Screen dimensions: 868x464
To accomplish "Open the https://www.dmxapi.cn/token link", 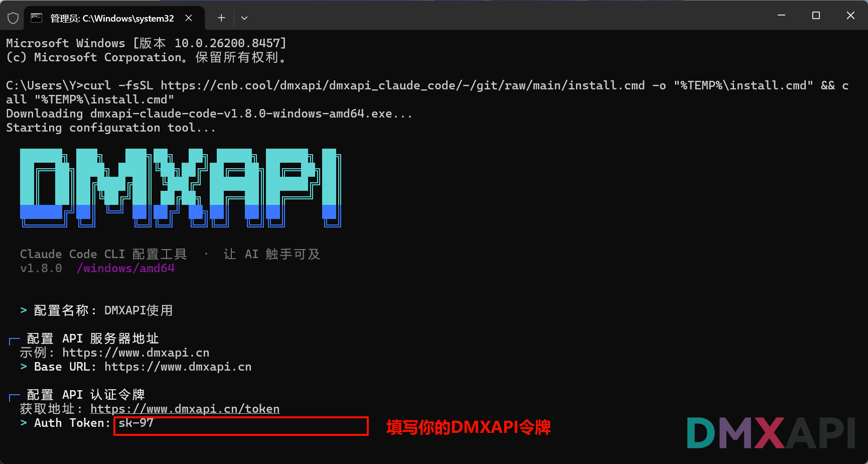I will pyautogui.click(x=185, y=409).
